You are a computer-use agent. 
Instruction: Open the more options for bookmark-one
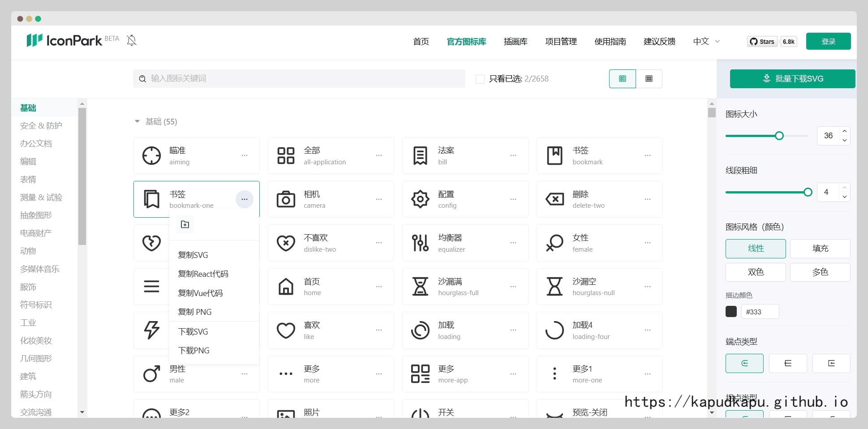(245, 199)
